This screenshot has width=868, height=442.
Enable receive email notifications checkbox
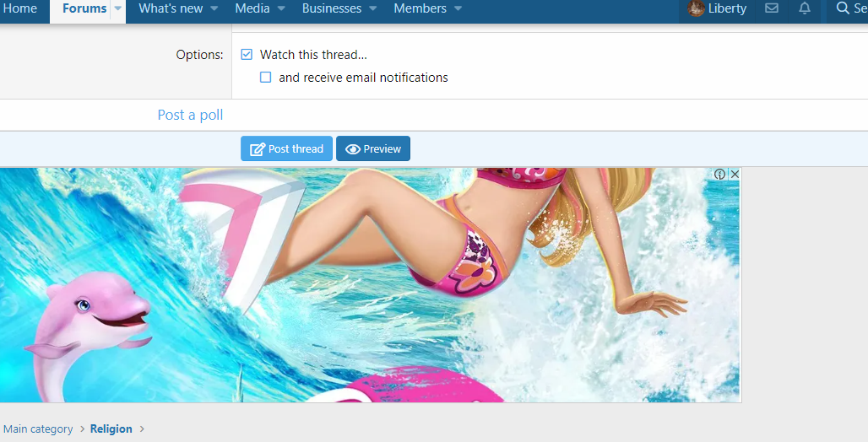[265, 78]
